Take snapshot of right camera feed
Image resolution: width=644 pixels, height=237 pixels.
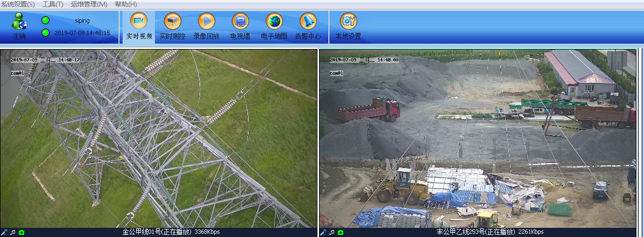pos(340,232)
